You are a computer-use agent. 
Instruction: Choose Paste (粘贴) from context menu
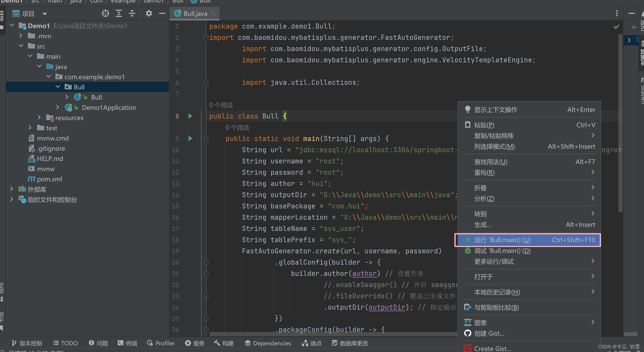(x=529, y=125)
